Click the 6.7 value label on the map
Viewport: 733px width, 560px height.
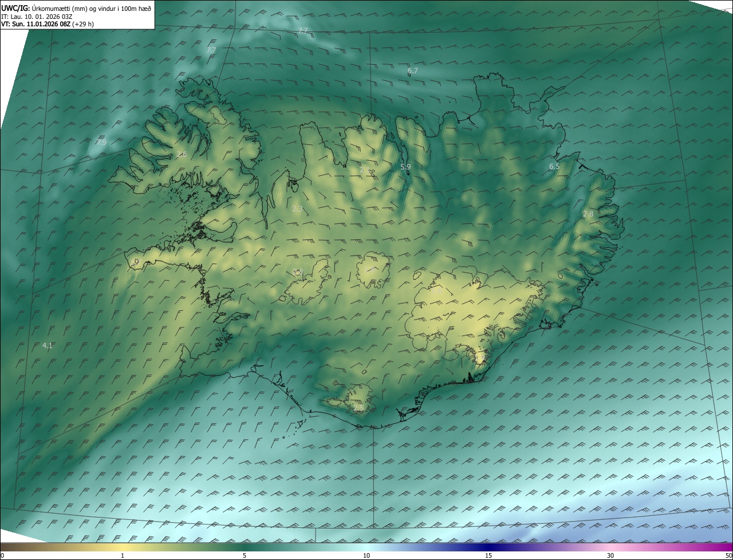point(413,71)
